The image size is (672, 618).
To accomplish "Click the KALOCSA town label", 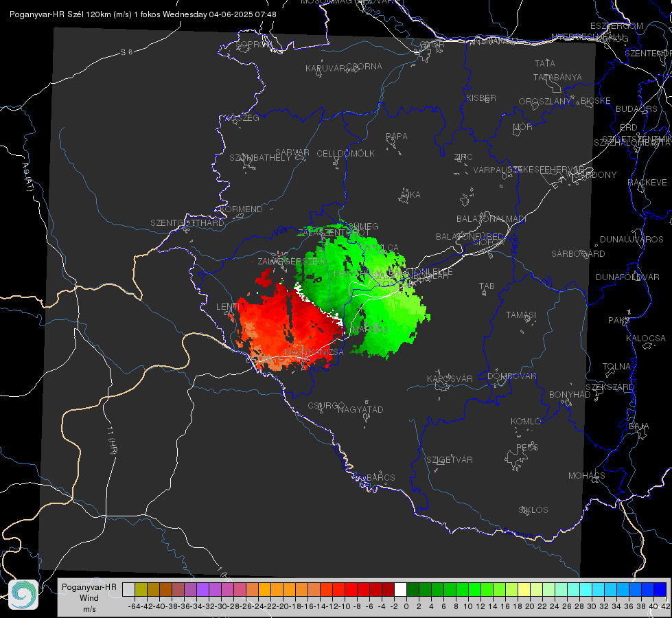I will click(x=646, y=339).
